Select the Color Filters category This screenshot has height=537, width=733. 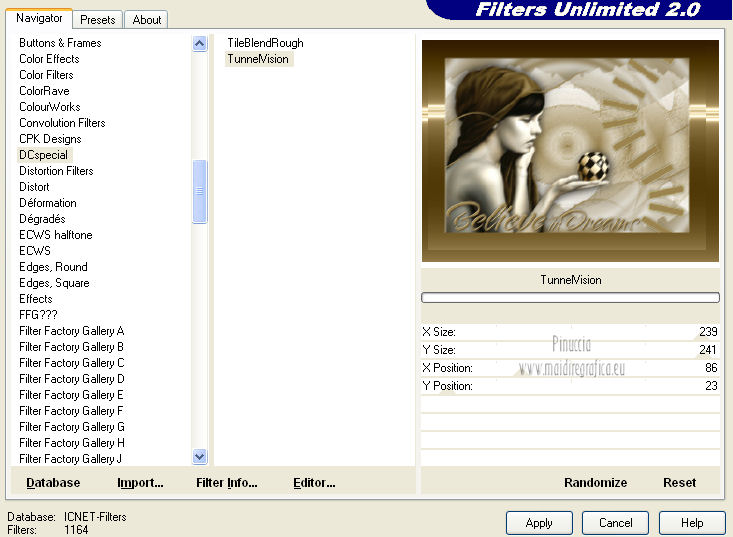pos(46,75)
